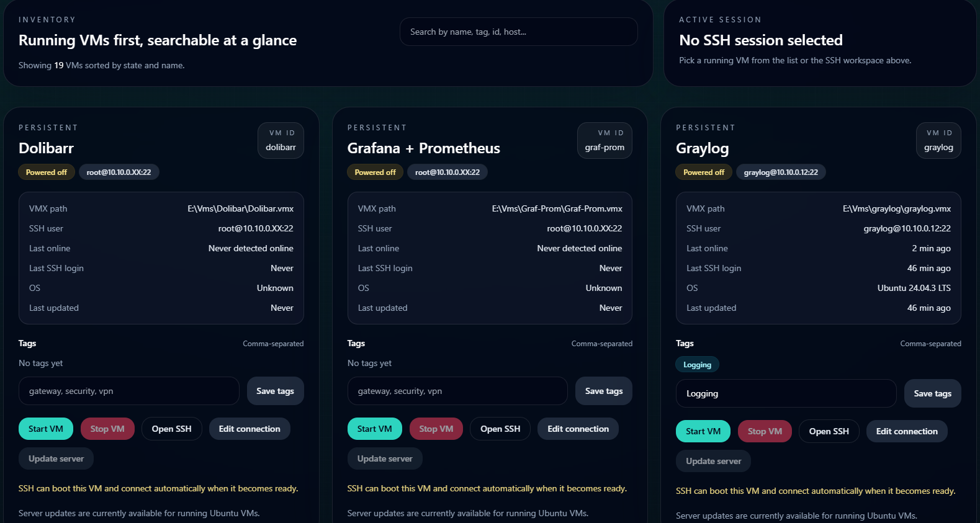Stop the Dolibarr VM
980x523 pixels.
(x=107, y=429)
